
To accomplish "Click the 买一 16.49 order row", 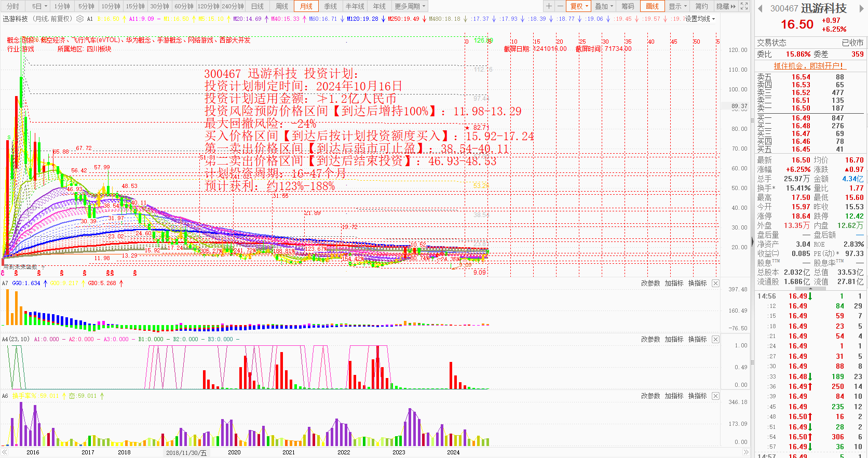I will (x=810, y=118).
